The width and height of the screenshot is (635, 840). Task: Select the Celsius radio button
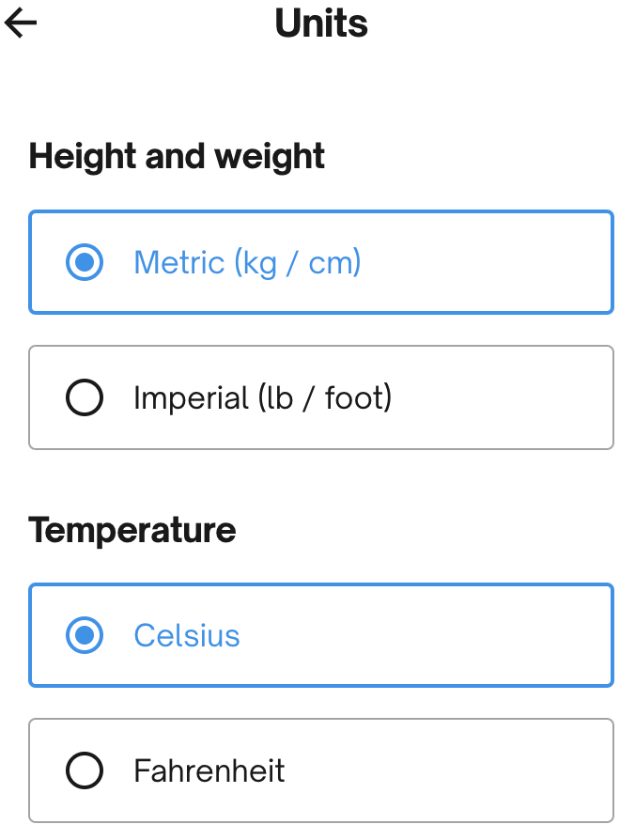coord(85,636)
